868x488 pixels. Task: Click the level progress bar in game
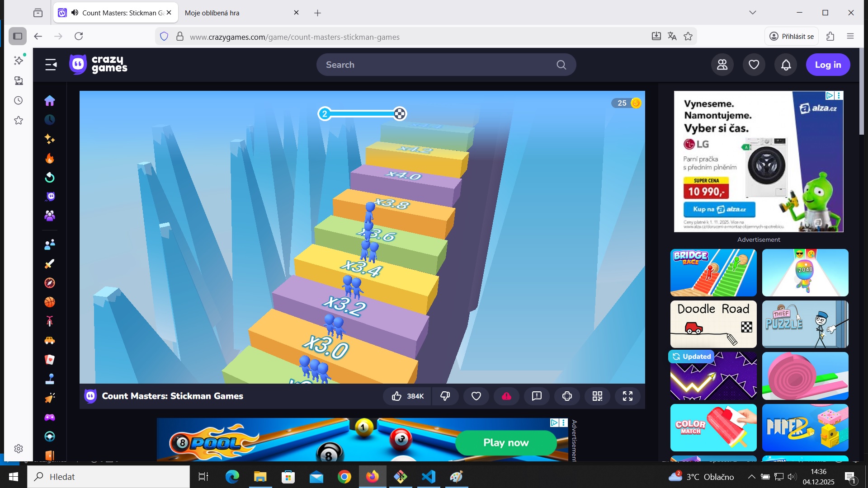click(x=362, y=114)
